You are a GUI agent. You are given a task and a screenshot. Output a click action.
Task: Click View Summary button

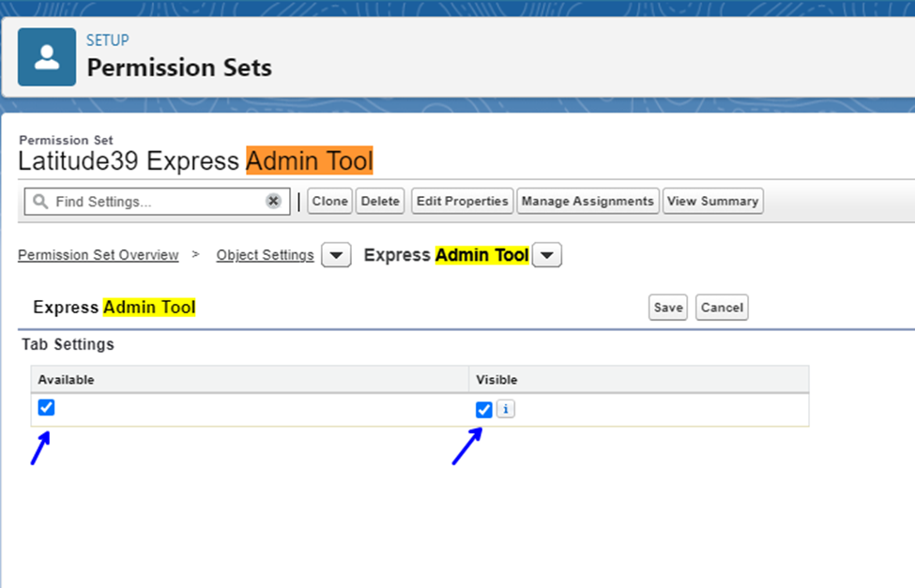click(712, 201)
